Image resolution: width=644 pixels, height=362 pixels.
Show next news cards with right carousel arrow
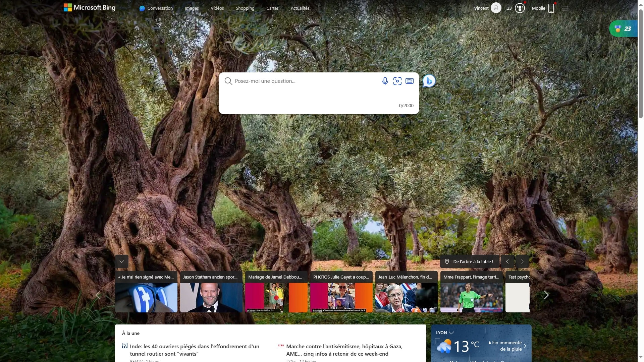click(546, 295)
